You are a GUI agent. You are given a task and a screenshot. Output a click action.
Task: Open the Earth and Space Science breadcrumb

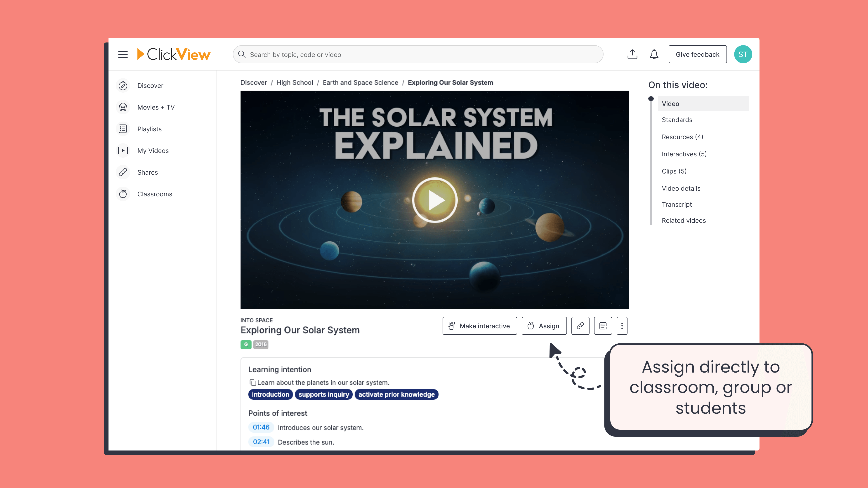coord(360,82)
